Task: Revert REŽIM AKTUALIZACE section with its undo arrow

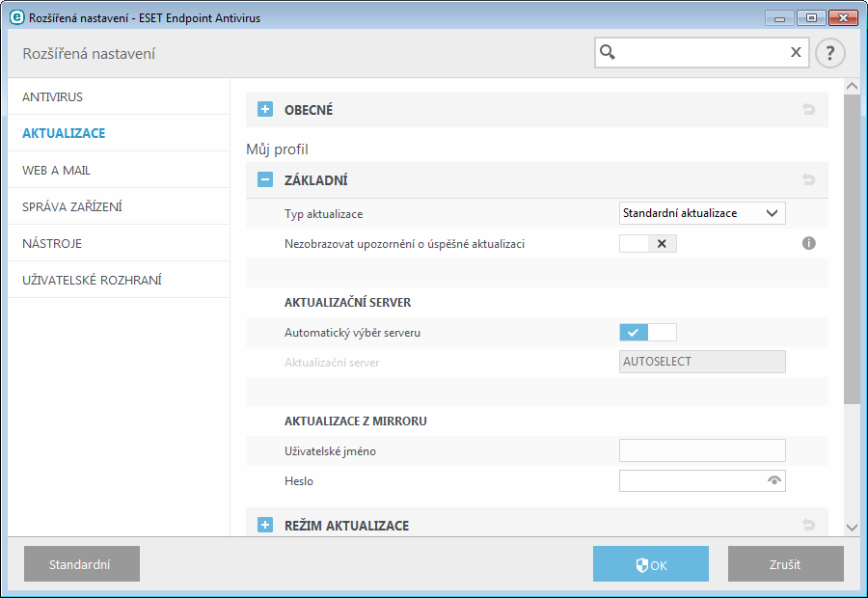Action: tap(809, 525)
